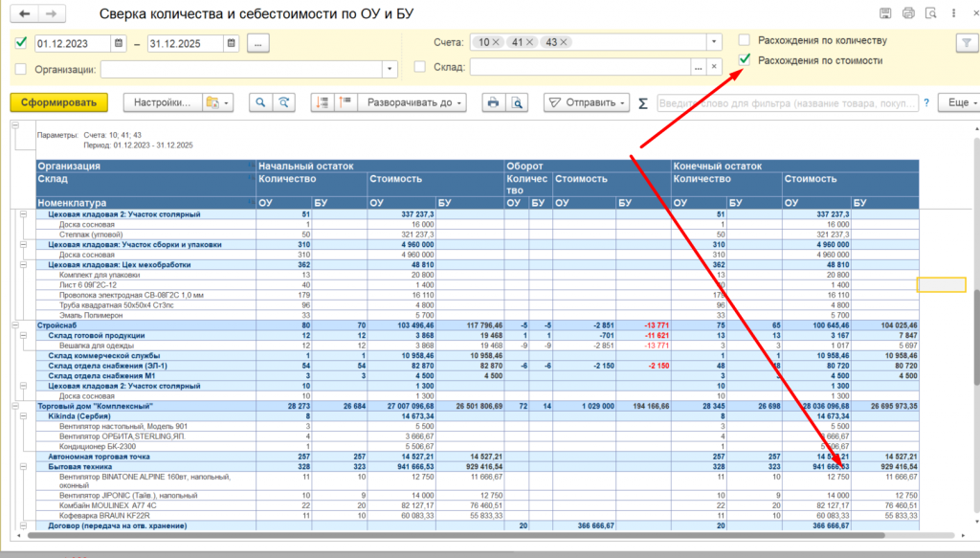Click the save diskette icon at top right

click(885, 13)
